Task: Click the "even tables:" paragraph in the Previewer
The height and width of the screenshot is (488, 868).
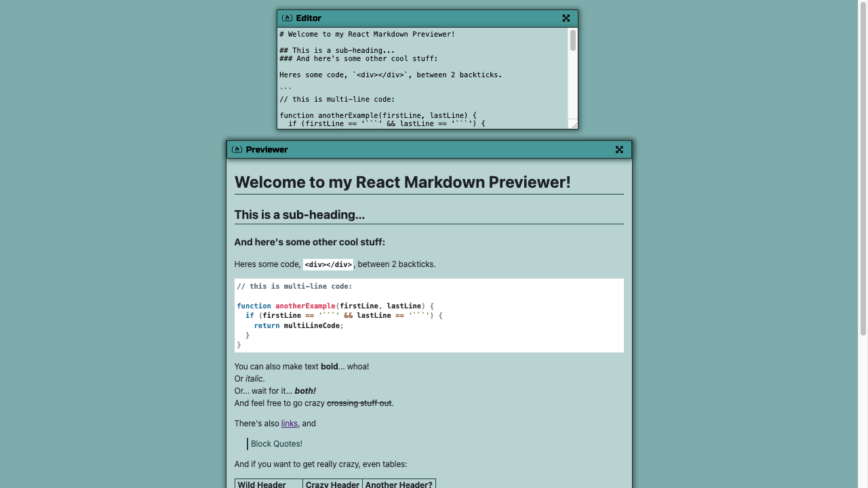Action: pos(321,464)
